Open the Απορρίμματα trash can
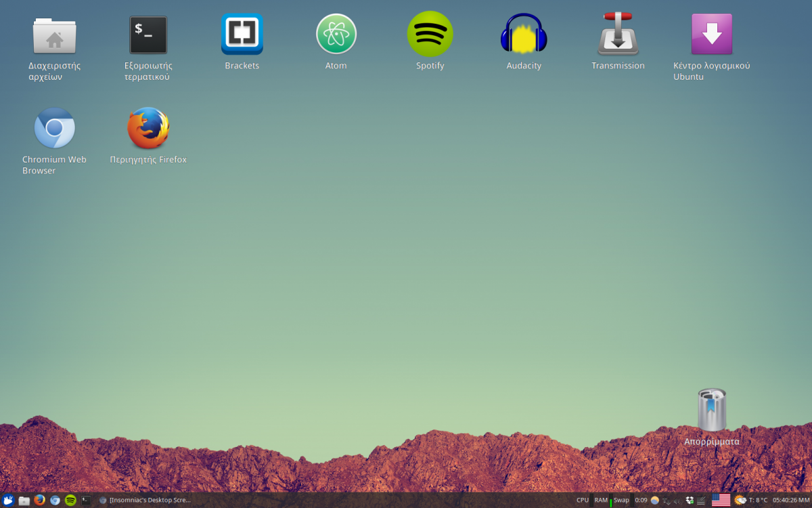This screenshot has height=508, width=812. (712, 410)
